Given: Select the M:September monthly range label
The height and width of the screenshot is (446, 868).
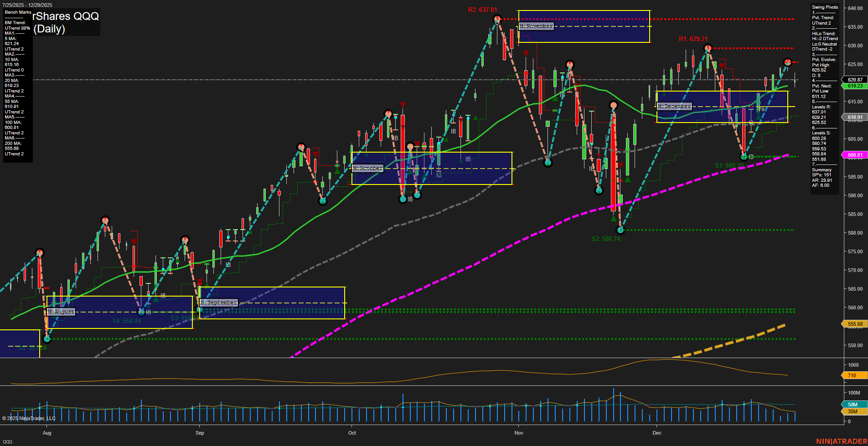Looking at the screenshot, I should (x=219, y=302).
